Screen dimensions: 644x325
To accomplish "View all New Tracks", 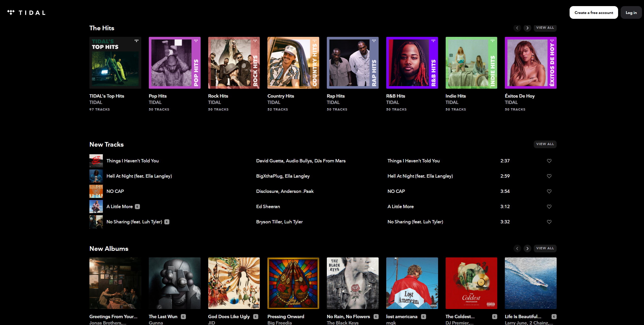I will pyautogui.click(x=545, y=144).
